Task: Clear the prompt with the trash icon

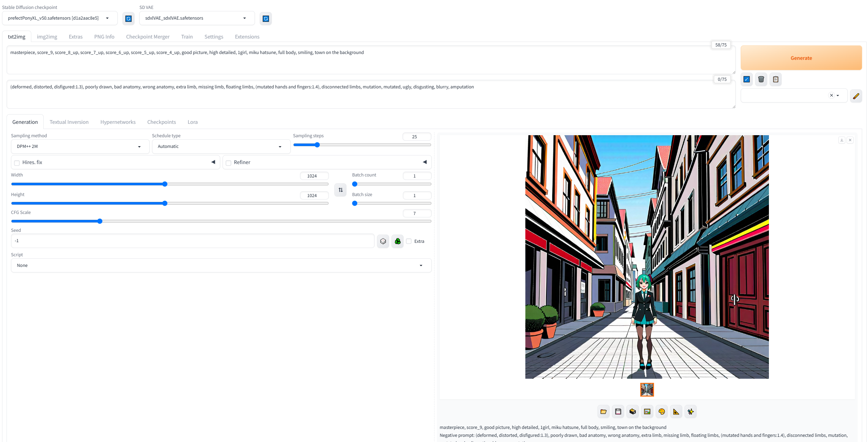Action: 761,79
